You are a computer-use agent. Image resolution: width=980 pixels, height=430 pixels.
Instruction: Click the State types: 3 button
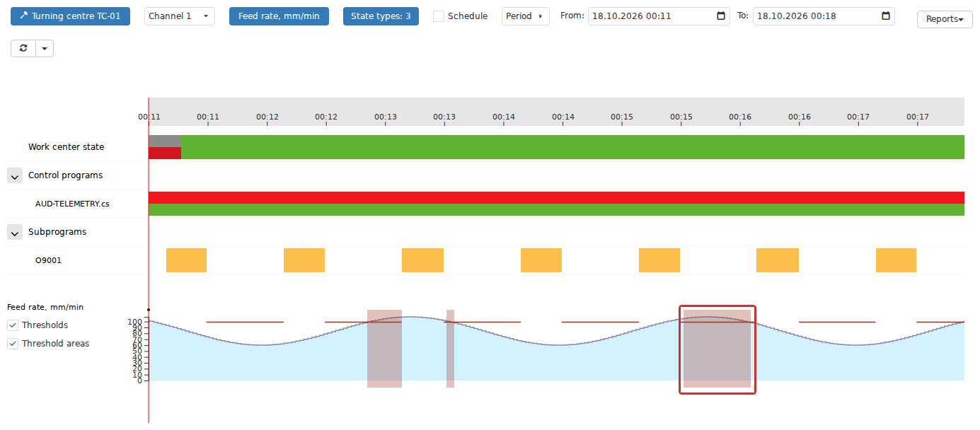pos(381,16)
